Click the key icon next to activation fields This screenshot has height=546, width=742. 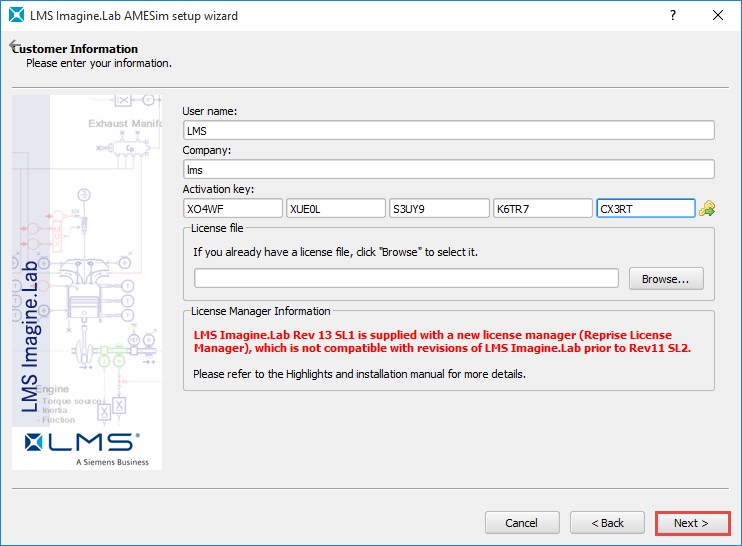pos(708,208)
